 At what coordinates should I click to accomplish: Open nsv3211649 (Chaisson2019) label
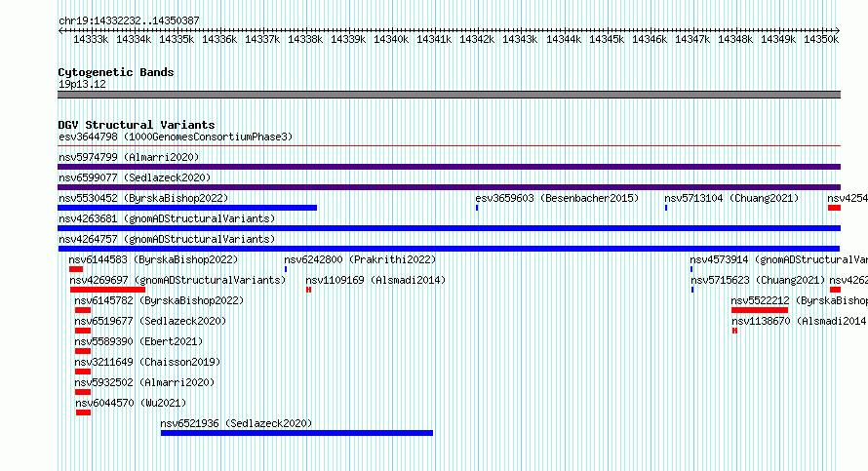(147, 362)
